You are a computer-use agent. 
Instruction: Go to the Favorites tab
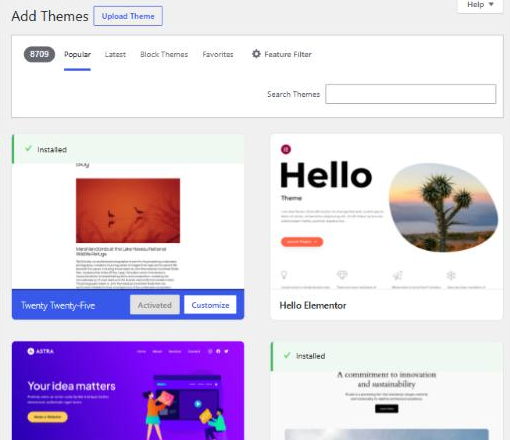[218, 54]
